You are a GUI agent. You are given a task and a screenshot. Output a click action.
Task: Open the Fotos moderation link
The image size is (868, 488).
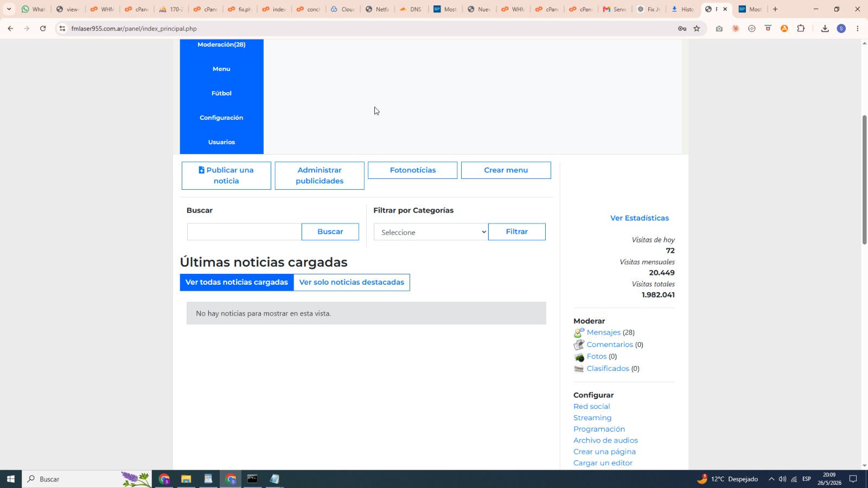[597, 356]
